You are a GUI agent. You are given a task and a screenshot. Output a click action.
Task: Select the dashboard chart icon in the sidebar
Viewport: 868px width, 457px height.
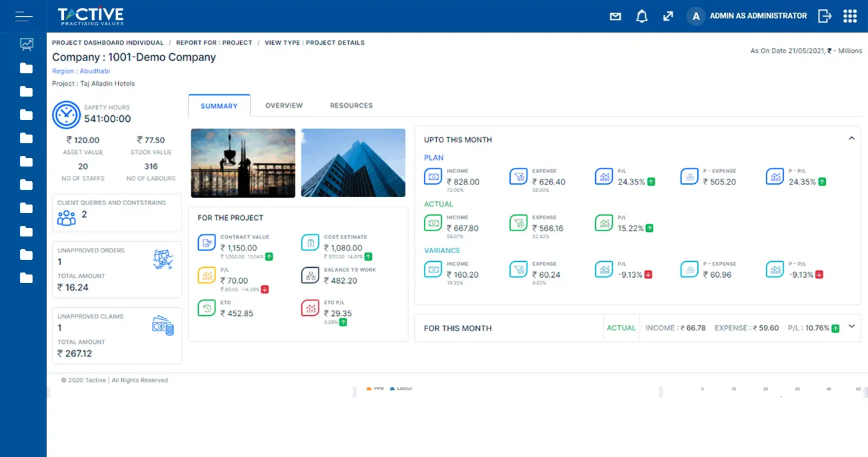[x=25, y=44]
